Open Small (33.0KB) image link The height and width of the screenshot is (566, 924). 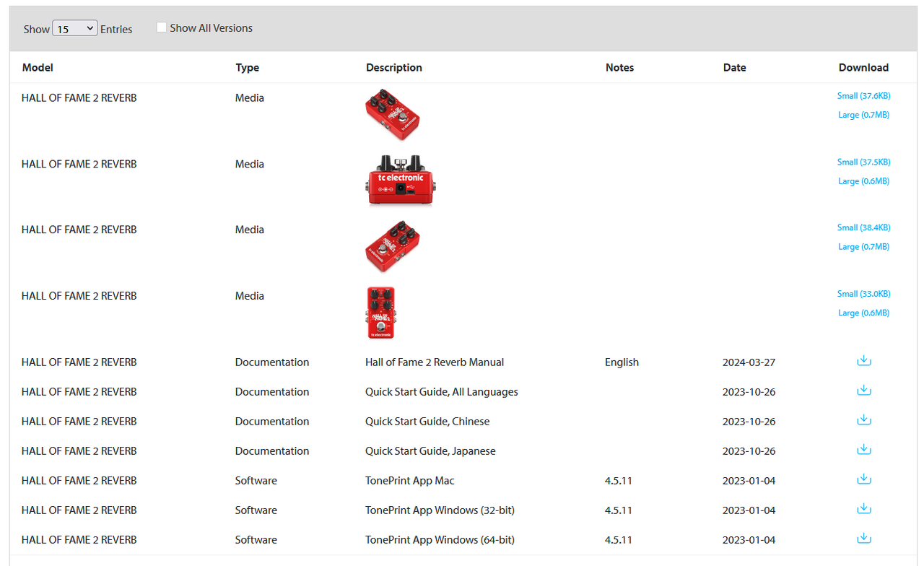(x=863, y=294)
